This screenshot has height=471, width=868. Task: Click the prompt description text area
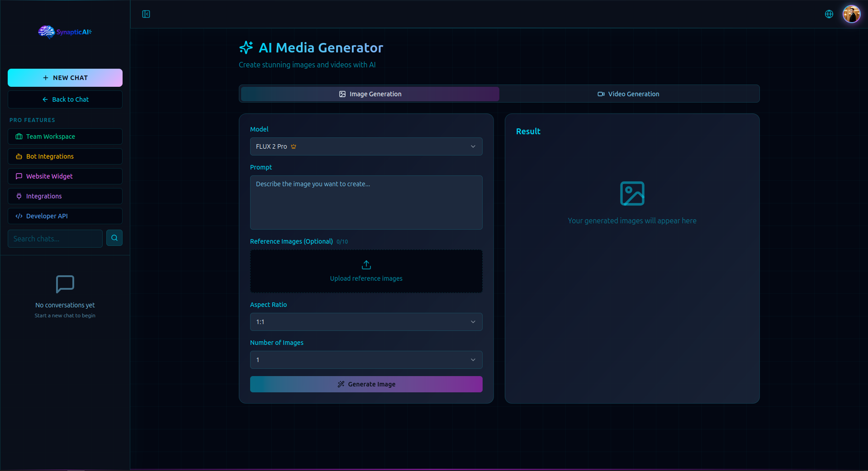click(x=366, y=203)
